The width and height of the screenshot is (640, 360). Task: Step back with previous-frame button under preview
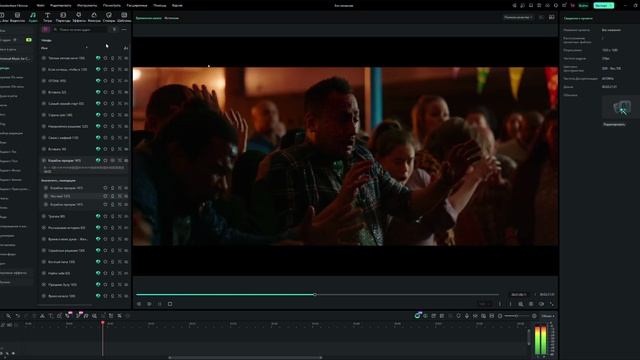pos(139,304)
